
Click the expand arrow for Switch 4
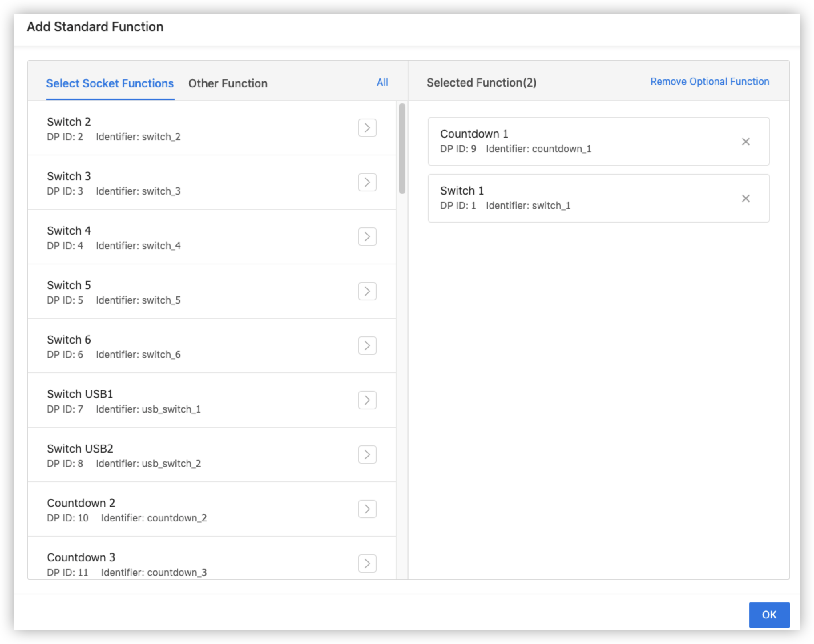point(367,237)
